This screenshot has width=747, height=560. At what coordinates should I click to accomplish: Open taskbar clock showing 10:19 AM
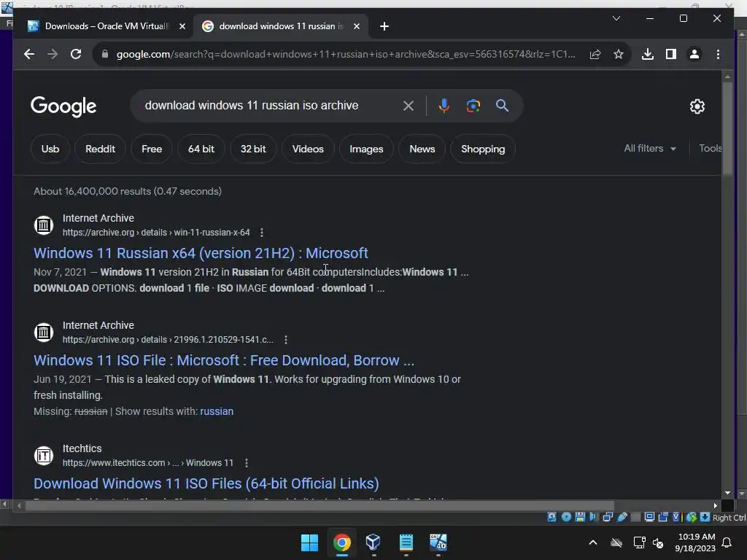695,542
